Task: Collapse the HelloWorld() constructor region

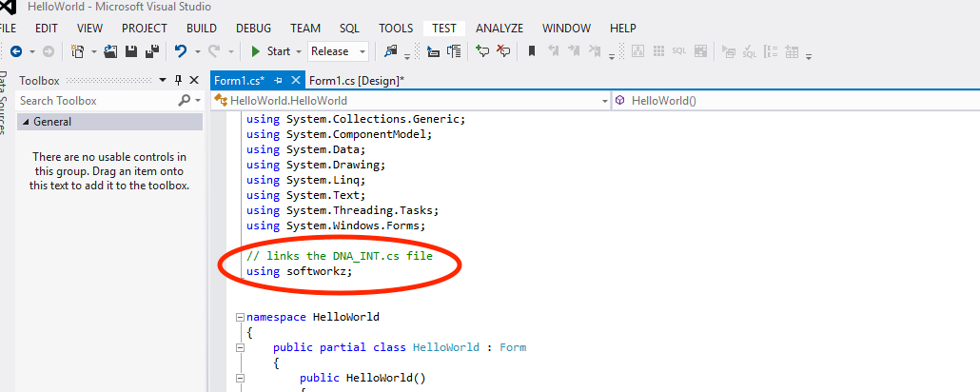Action: point(240,378)
